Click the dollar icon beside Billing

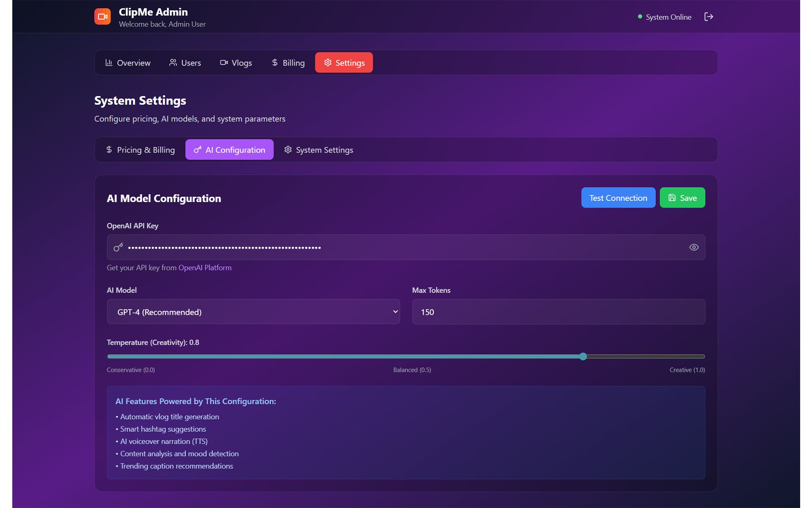coord(274,63)
